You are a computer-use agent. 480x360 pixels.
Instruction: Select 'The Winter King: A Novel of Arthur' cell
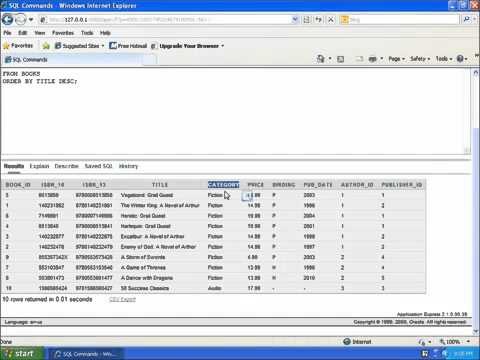(x=160, y=205)
